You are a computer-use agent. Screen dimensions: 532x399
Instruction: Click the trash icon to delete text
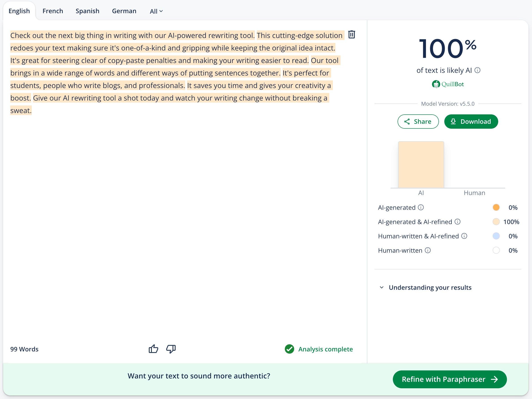(x=351, y=35)
